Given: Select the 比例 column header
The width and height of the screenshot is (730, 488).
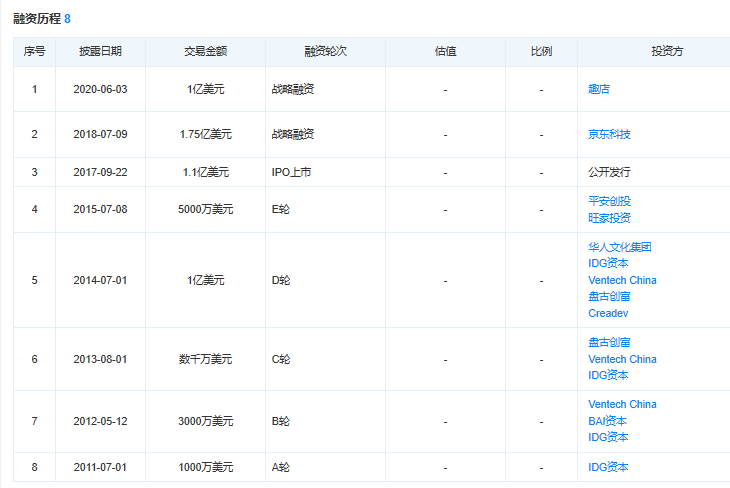Looking at the screenshot, I should click(541, 51).
